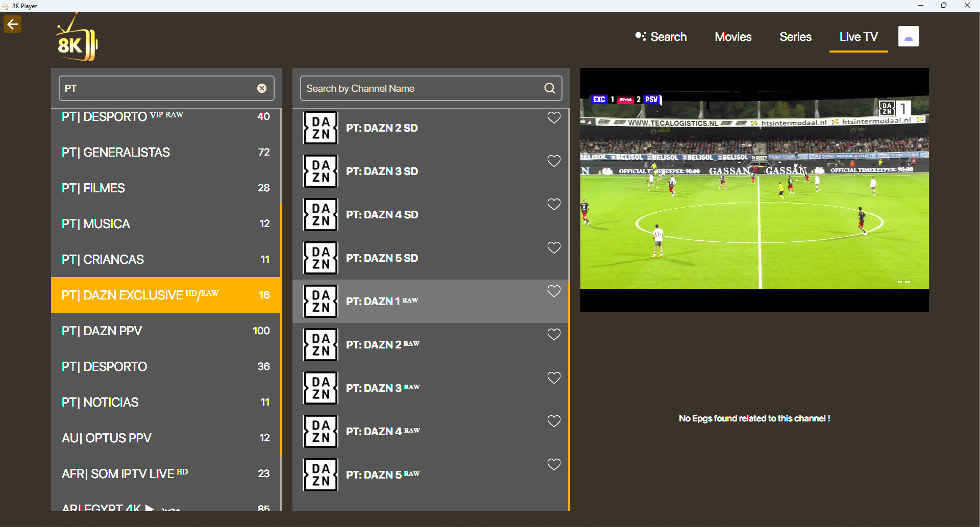Play channel PT: DAZN 5 RAW

pyautogui.click(x=430, y=474)
